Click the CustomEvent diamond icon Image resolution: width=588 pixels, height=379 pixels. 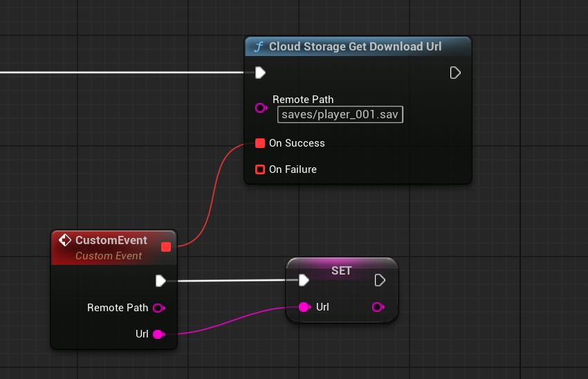point(65,241)
